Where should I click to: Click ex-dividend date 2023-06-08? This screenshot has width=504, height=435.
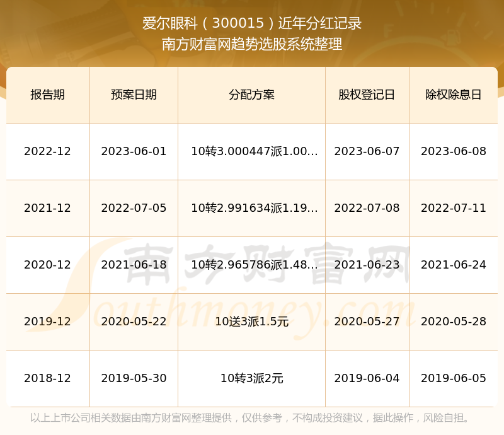[454, 151]
